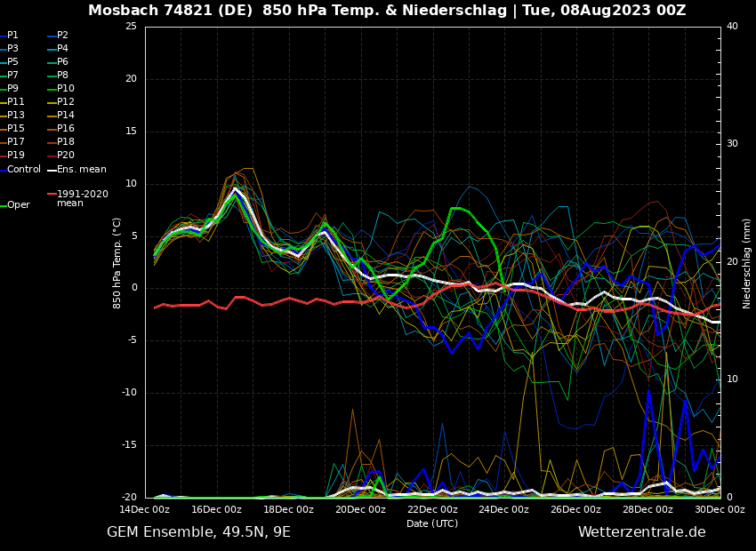Click the Control run legend entry
Screen dimensions: 756x551
pos(23,170)
